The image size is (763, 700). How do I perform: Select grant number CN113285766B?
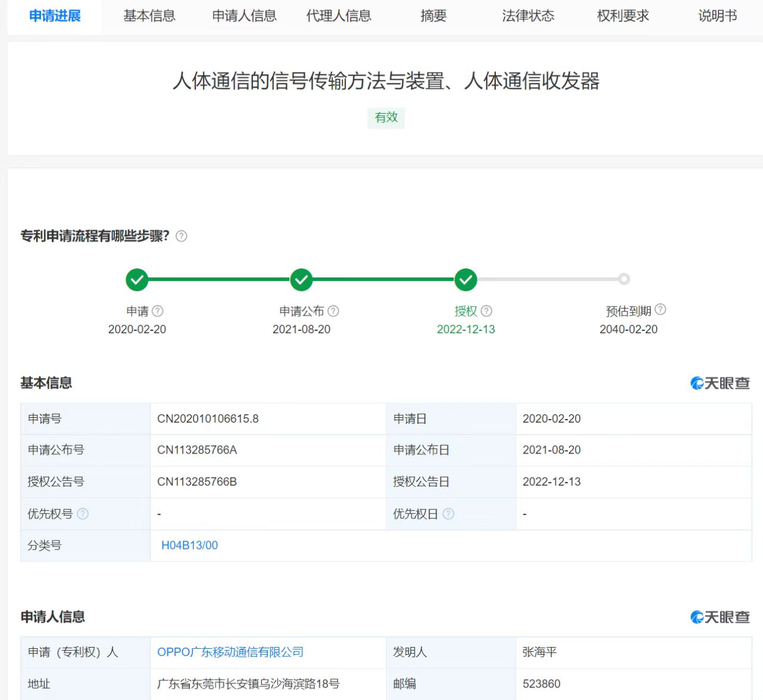(197, 482)
